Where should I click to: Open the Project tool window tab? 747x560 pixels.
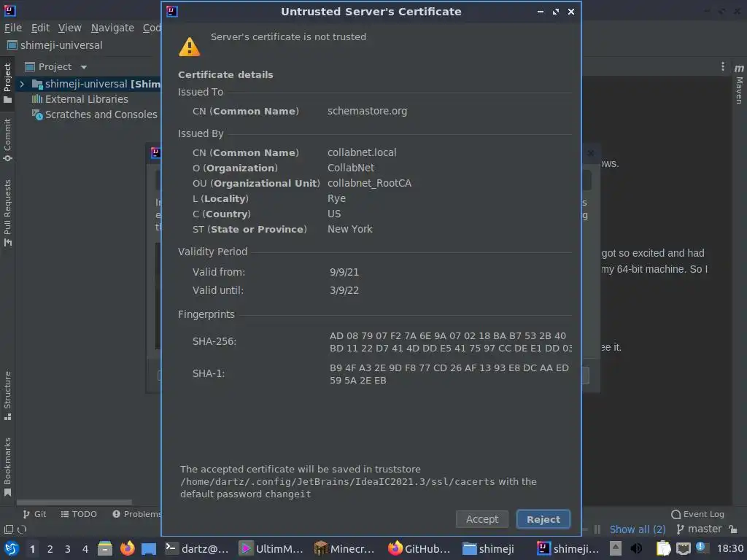coord(7,82)
